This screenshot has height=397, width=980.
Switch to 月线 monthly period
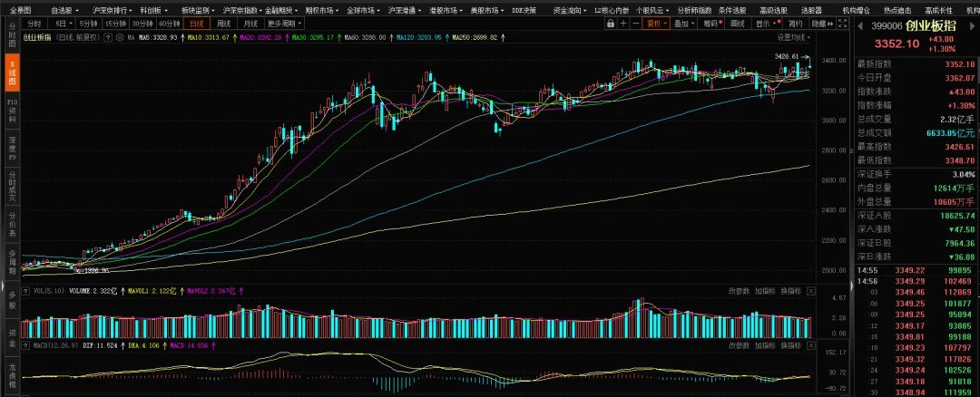(250, 24)
